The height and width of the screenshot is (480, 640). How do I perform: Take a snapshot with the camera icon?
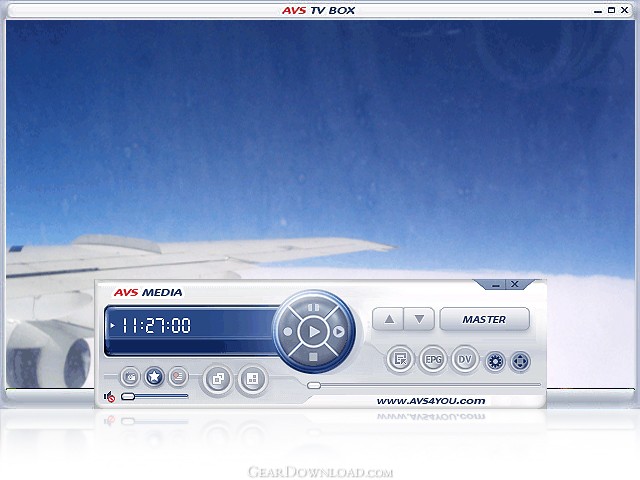click(130, 376)
